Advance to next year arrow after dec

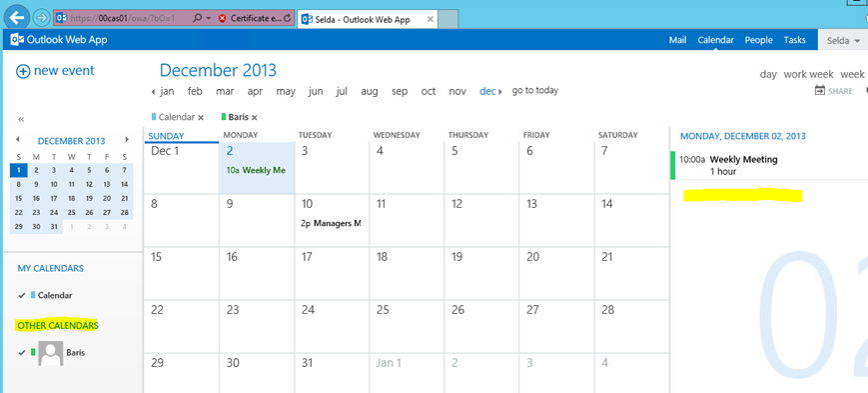[500, 92]
